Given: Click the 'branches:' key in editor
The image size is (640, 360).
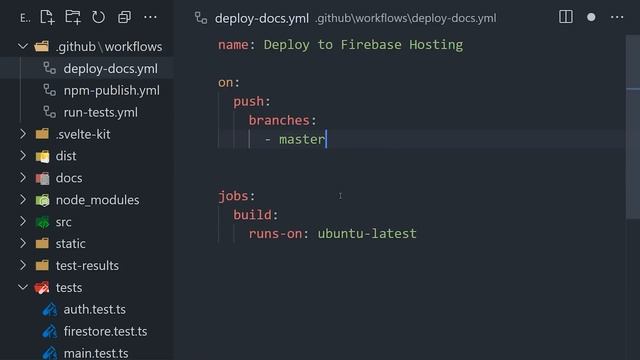Looking at the screenshot, I should click(x=282, y=120).
